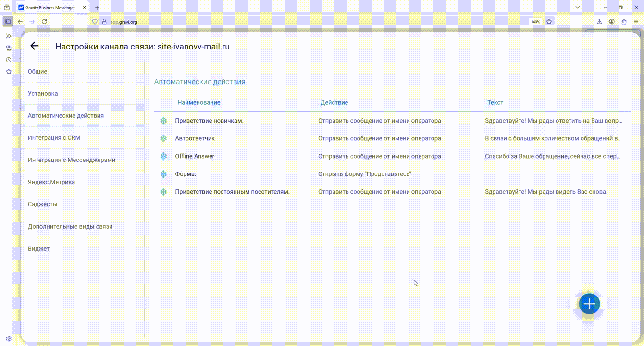Open browser downloads icon

600,22
